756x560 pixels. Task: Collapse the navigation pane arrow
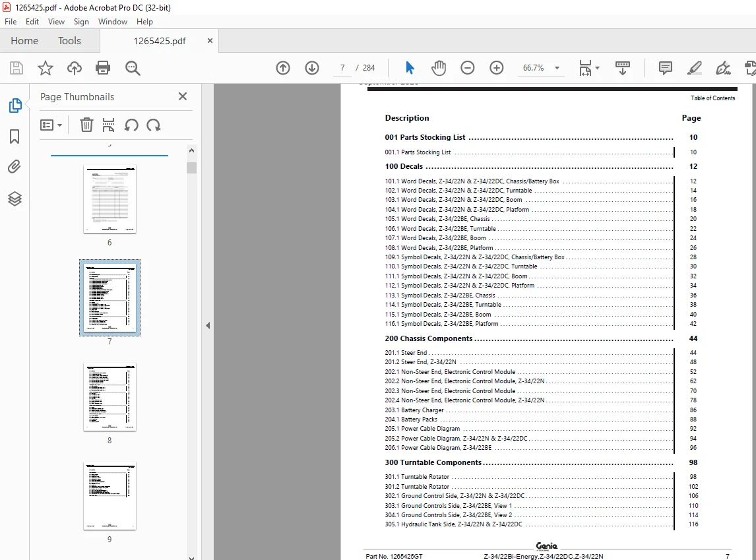pos(208,325)
